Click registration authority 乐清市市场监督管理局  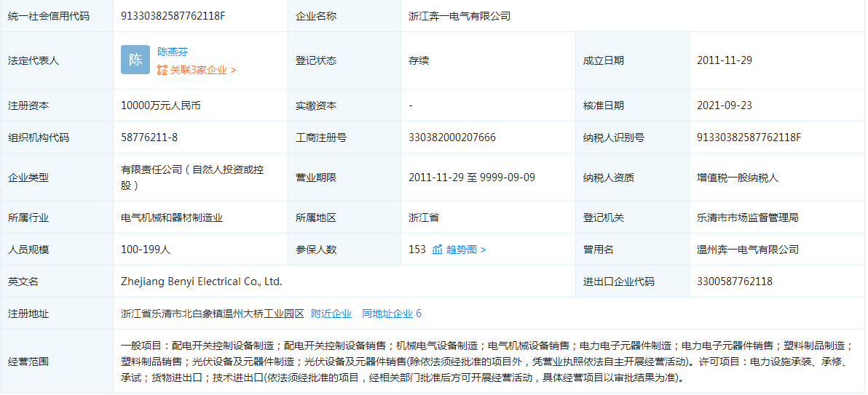[748, 218]
